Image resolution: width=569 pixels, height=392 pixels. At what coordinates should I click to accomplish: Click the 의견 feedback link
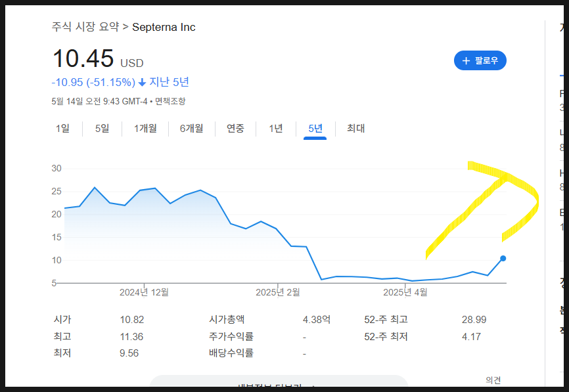[x=493, y=380]
